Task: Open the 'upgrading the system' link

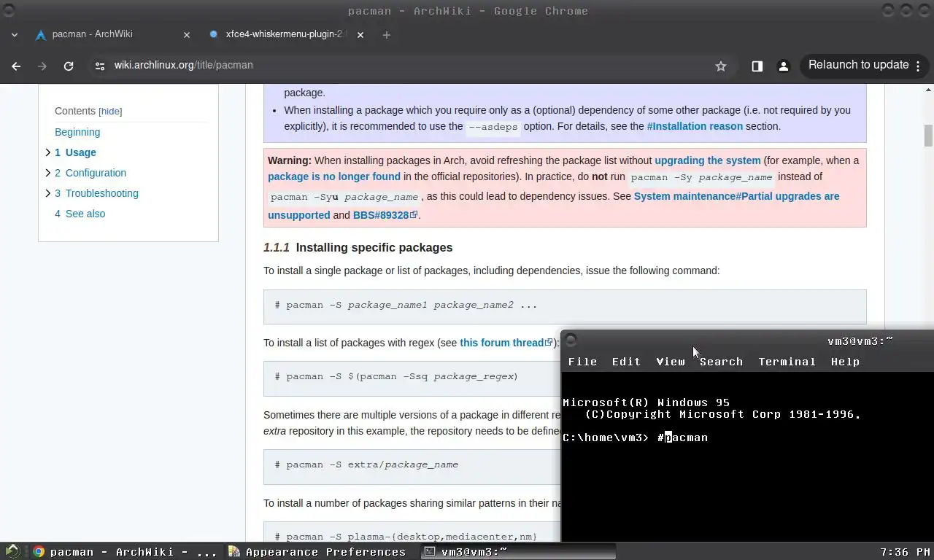Action: [x=707, y=160]
